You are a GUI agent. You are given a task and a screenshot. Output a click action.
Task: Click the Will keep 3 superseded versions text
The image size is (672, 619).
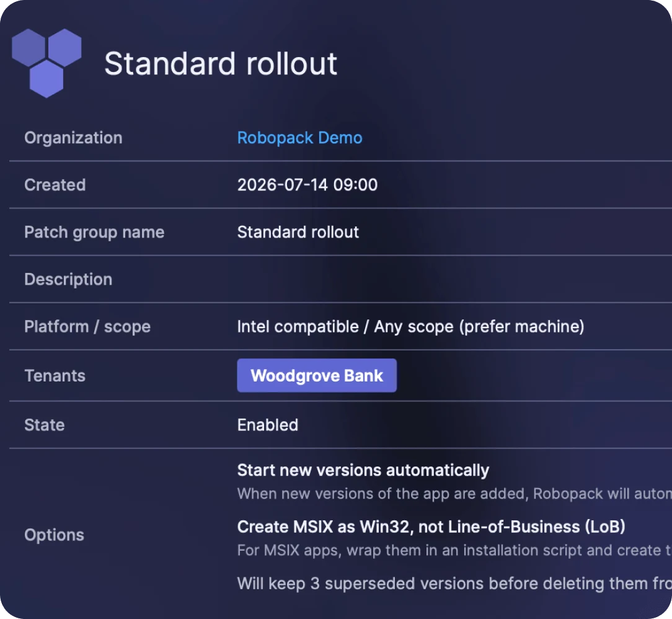click(x=454, y=584)
